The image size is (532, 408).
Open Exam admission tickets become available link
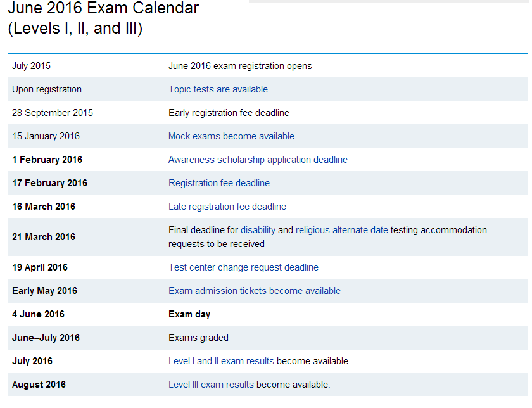[x=254, y=291]
